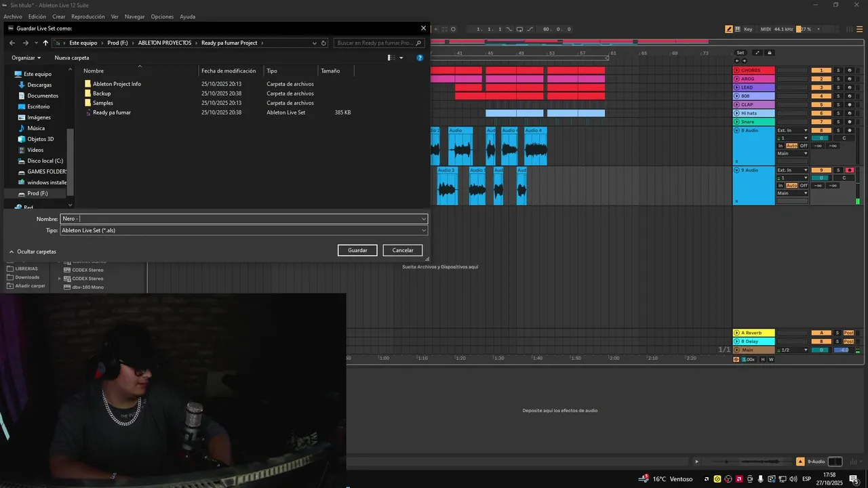Image resolution: width=868 pixels, height=488 pixels.
Task: Click the 808 track play icon
Action: (737, 96)
